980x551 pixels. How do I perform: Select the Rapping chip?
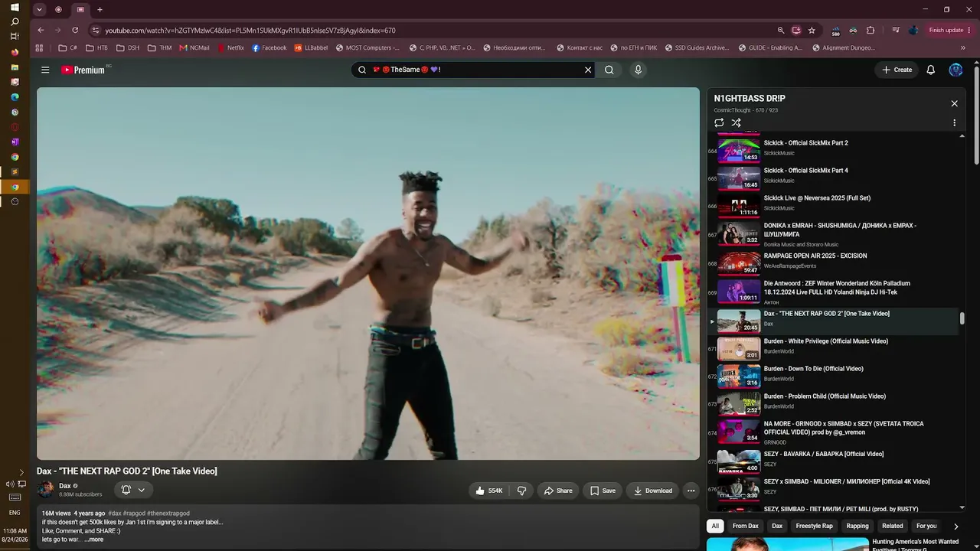(857, 526)
